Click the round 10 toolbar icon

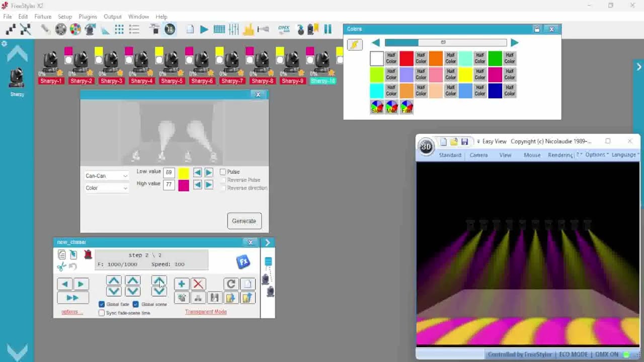pyautogui.click(x=170, y=30)
